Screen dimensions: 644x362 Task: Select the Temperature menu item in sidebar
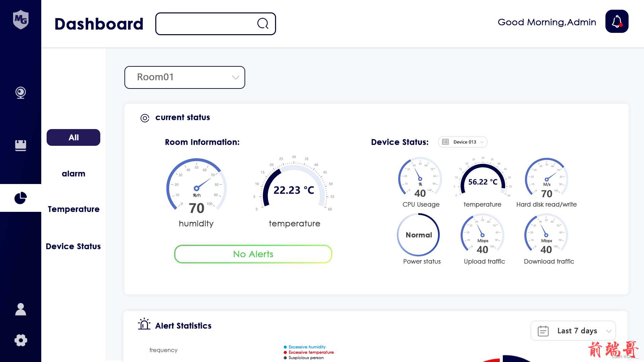pos(73,209)
